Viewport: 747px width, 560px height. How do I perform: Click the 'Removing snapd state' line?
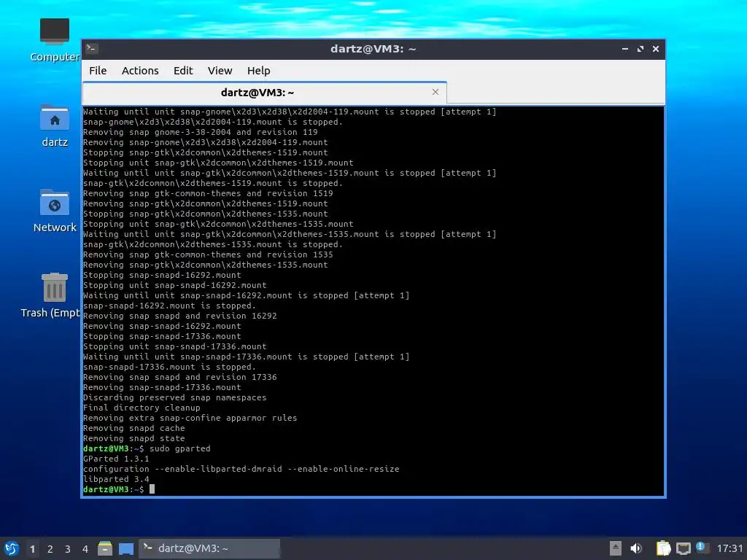click(x=134, y=438)
